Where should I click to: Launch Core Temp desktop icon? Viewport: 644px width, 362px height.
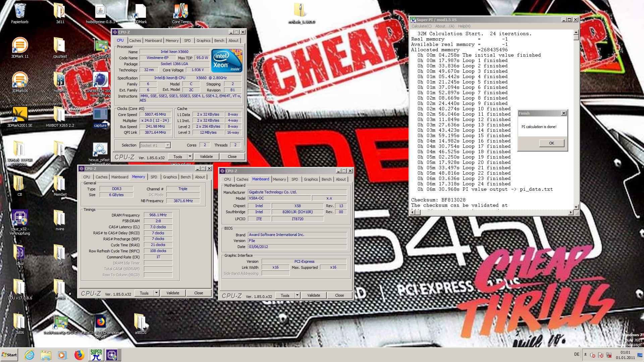pyautogui.click(x=181, y=13)
